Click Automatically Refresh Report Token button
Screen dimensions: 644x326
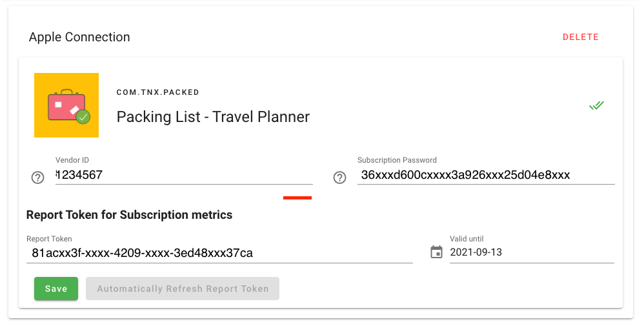(183, 289)
